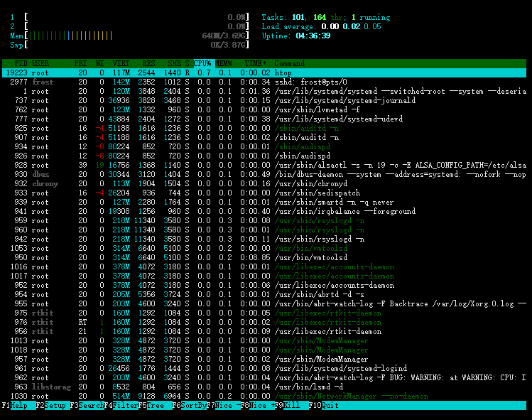Image resolution: width=532 pixels, height=420 pixels.
Task: Select the irqbalance --foreground row
Action: (264, 211)
